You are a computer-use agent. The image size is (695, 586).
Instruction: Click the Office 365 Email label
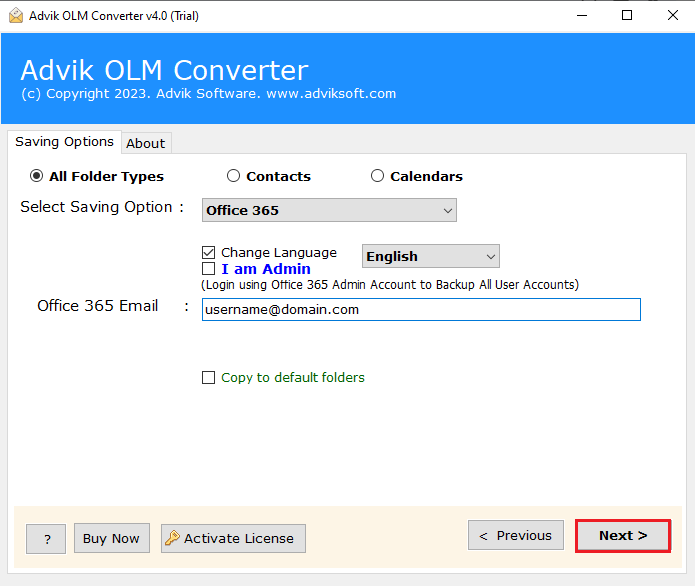[98, 306]
